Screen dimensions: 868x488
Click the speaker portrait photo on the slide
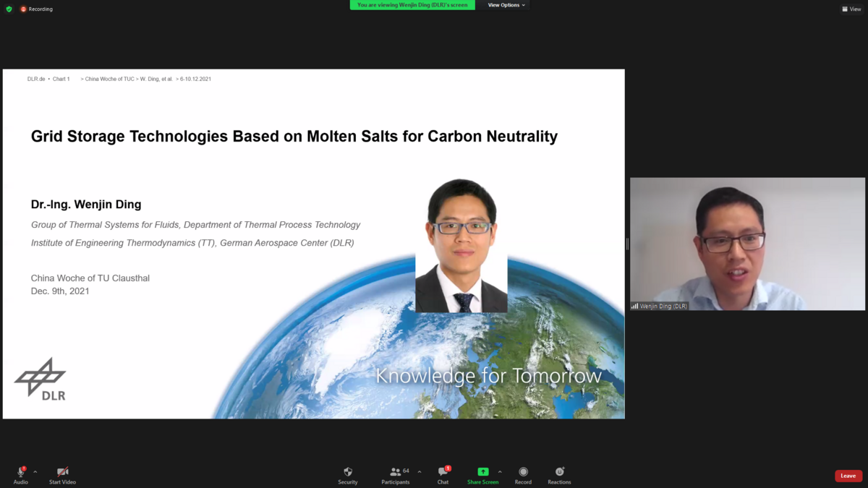pyautogui.click(x=461, y=246)
